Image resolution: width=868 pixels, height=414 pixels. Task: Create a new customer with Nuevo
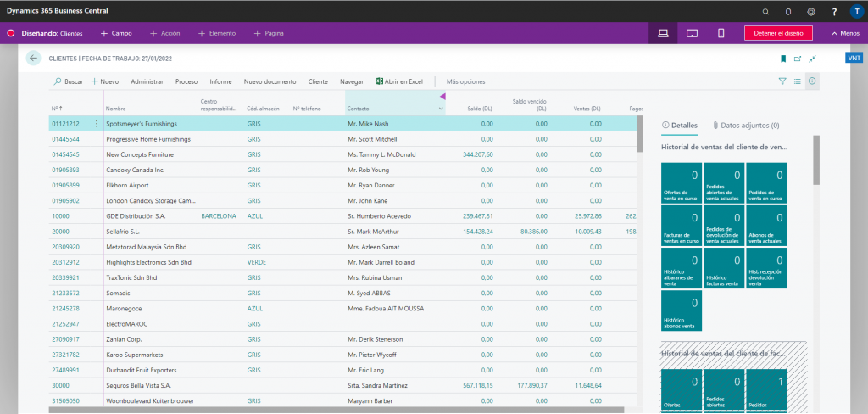tap(104, 81)
